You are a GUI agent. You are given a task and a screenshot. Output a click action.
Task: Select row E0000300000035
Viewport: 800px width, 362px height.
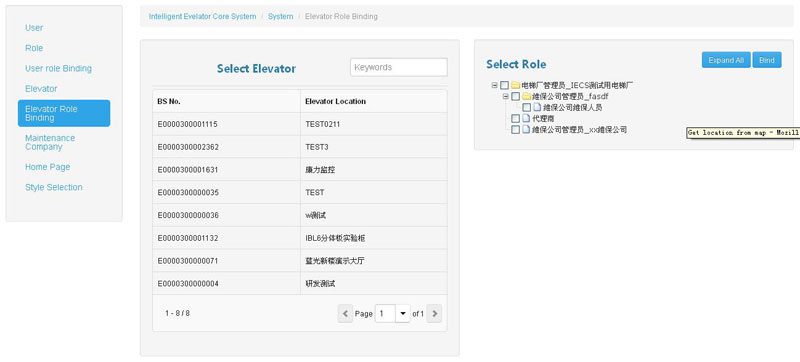coord(300,193)
